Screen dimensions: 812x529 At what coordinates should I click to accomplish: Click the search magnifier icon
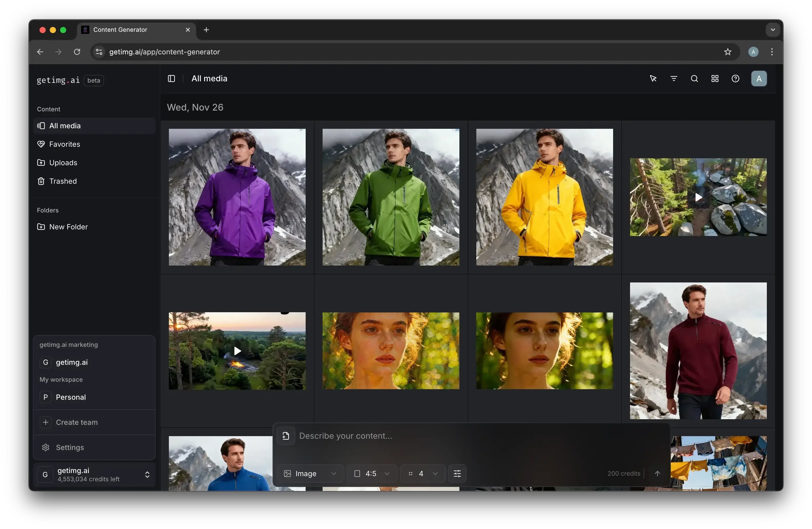tap(694, 79)
